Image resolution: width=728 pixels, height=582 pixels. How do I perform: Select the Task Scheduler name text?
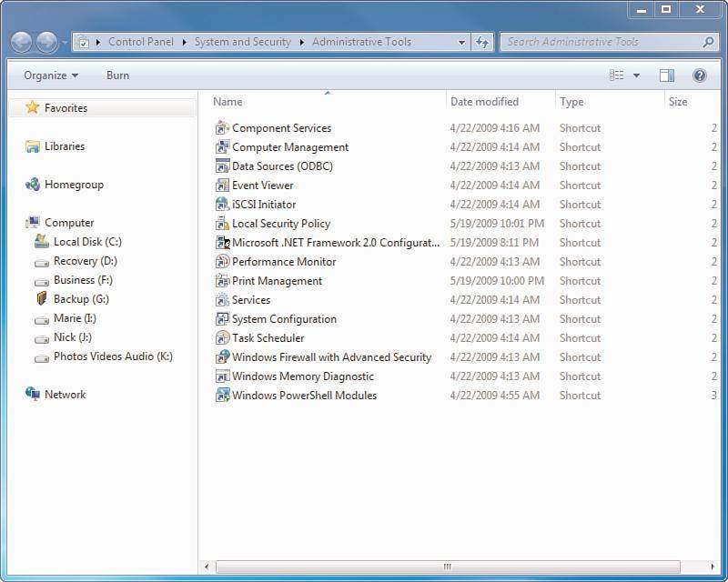268,338
